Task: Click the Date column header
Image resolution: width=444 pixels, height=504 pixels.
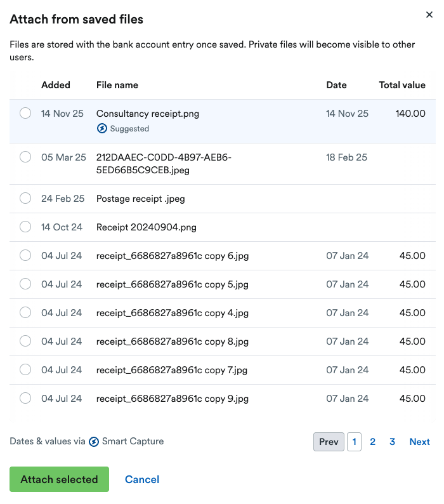Action: (336, 85)
